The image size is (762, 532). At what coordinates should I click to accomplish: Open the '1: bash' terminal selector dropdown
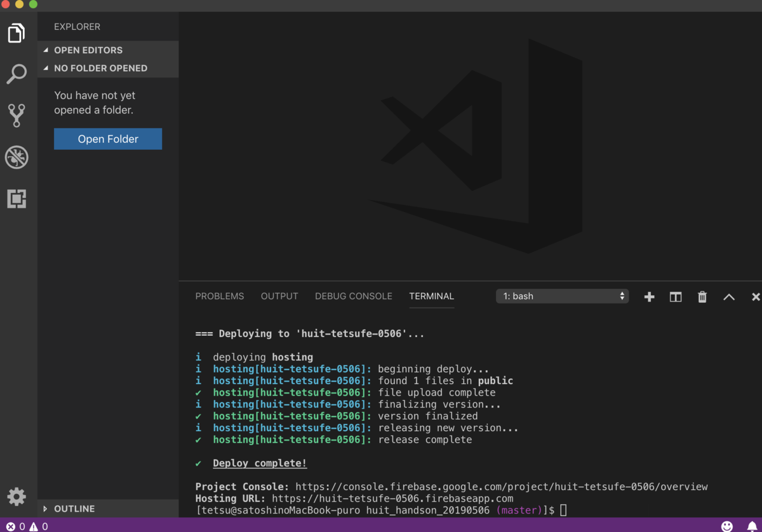[x=562, y=296]
